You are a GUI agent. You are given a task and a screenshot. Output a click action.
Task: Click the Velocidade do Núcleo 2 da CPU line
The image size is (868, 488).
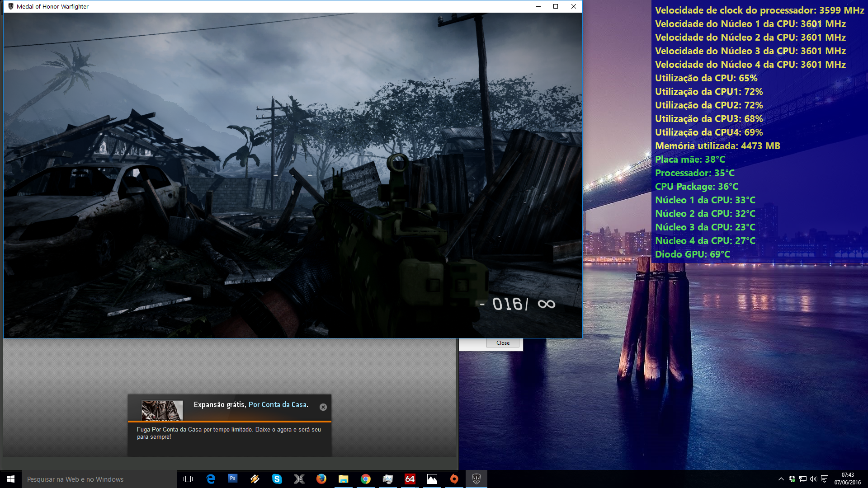coord(750,38)
